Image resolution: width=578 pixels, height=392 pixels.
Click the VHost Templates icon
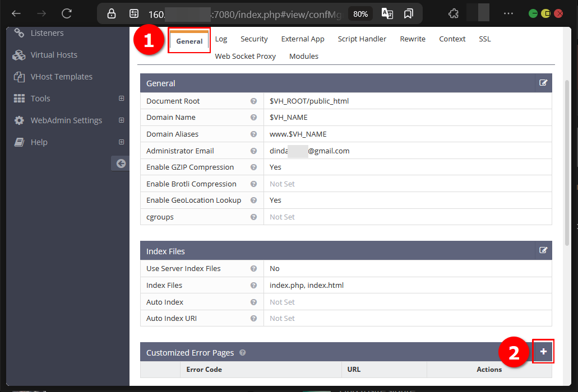pos(19,77)
